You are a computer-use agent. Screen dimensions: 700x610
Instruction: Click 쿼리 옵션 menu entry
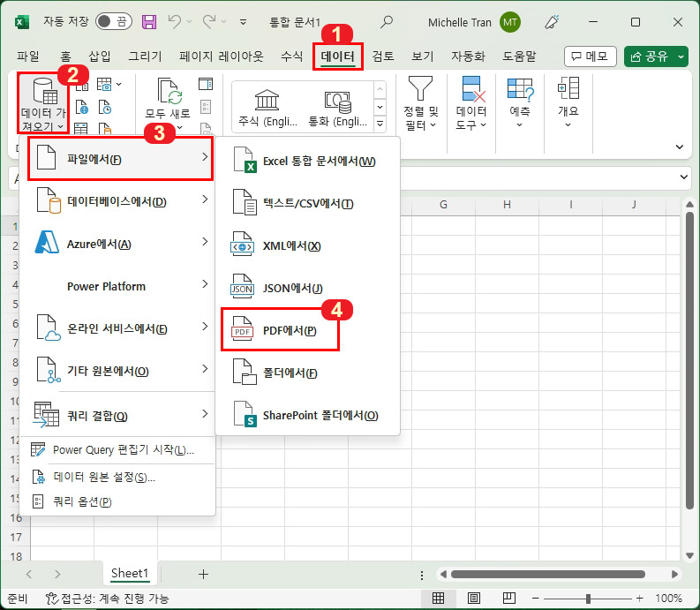118,501
